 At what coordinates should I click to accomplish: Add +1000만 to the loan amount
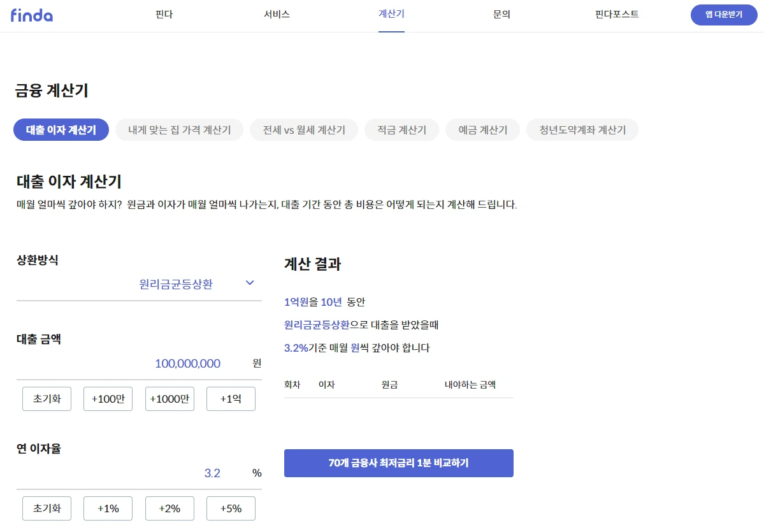coord(169,398)
